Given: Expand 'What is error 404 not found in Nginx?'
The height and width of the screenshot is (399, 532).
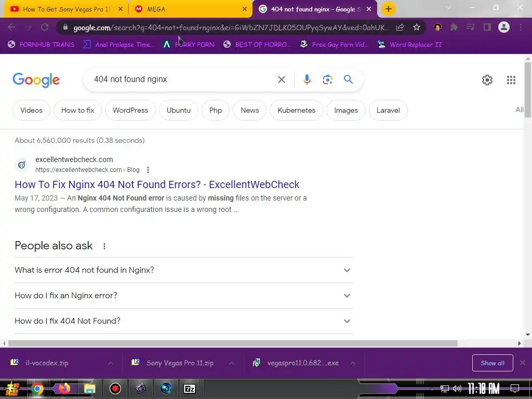Looking at the screenshot, I should tap(184, 270).
